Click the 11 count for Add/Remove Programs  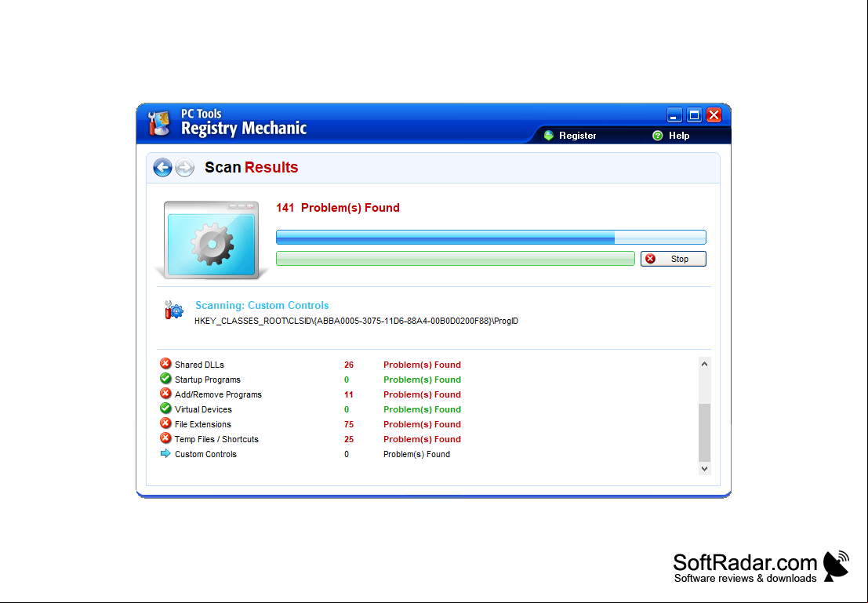(x=349, y=394)
